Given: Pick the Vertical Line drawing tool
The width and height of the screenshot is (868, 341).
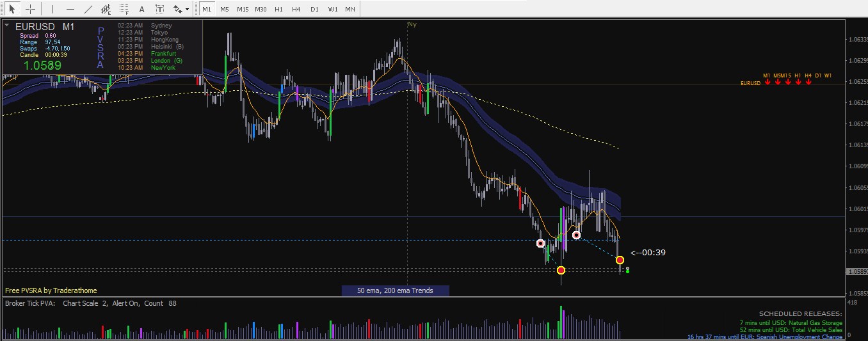Looking at the screenshot, I should pyautogui.click(x=52, y=9).
